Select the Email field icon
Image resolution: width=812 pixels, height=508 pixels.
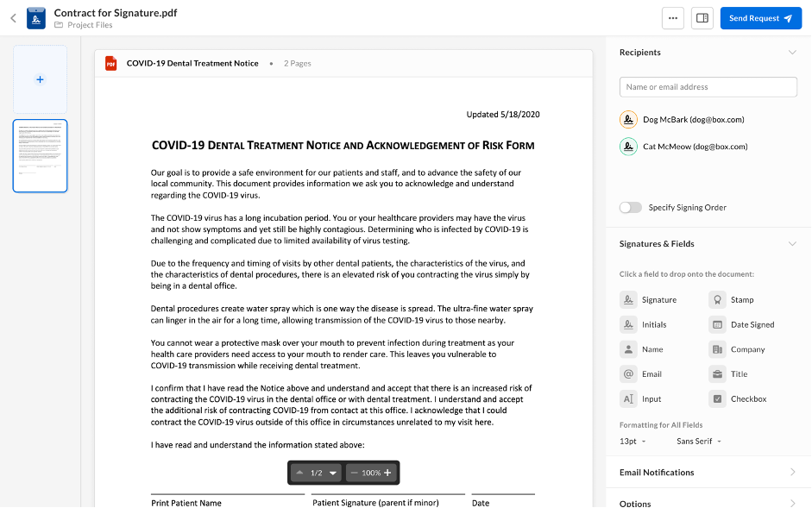[x=627, y=374]
